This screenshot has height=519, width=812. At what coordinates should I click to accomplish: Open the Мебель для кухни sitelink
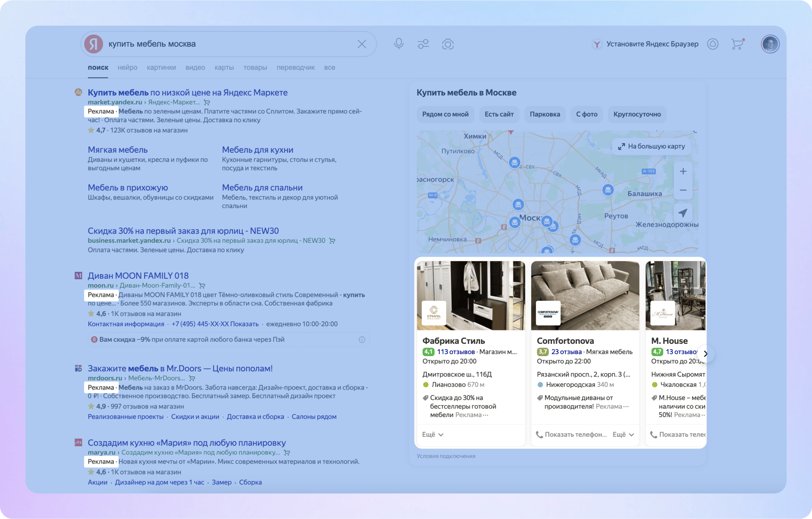pos(258,150)
